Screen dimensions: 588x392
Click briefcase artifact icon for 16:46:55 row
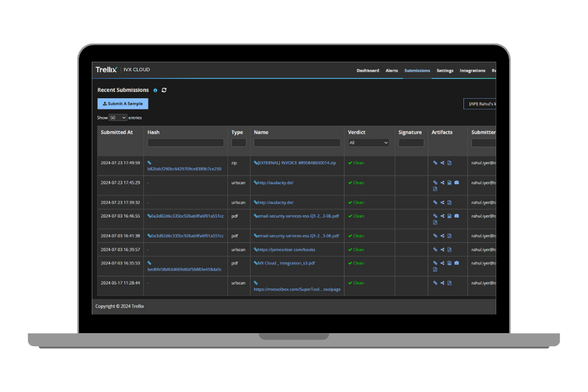(x=456, y=216)
